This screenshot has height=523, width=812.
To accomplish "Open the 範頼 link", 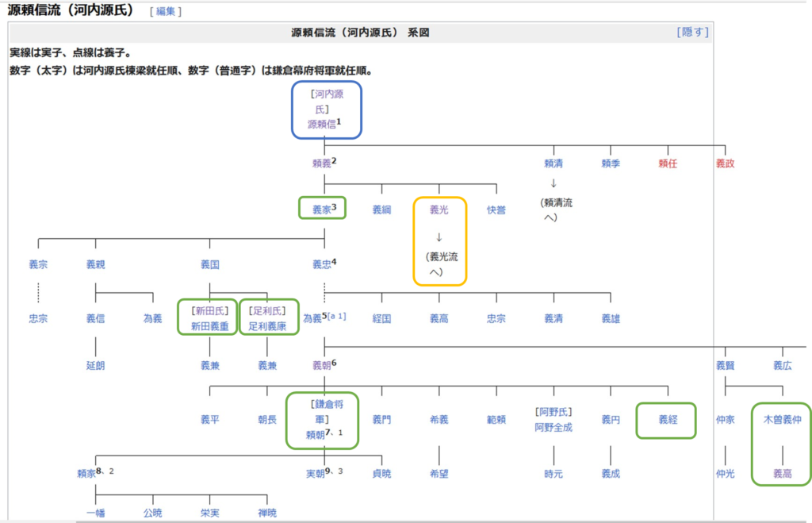I will tap(496, 419).
